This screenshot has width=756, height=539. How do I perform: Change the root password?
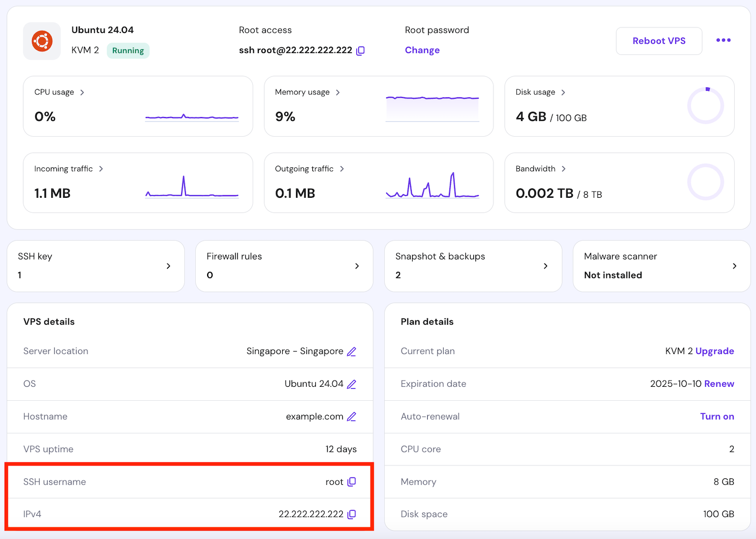(422, 50)
